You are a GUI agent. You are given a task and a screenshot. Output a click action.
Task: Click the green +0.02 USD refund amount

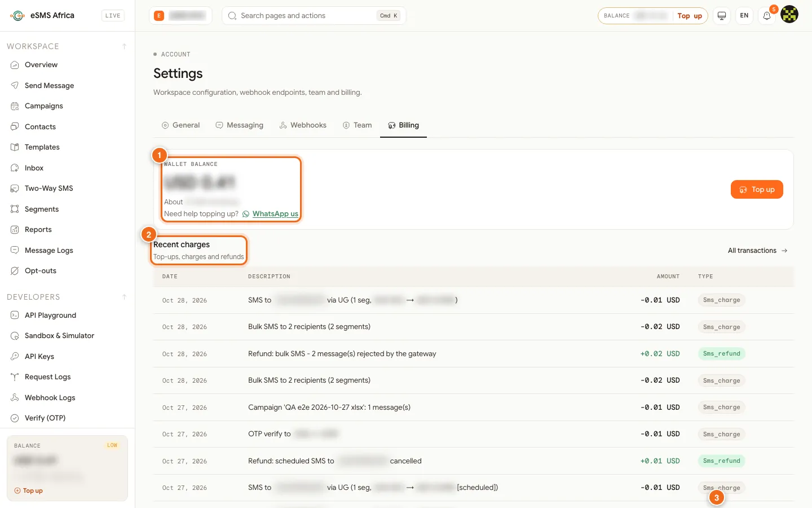[x=660, y=354]
